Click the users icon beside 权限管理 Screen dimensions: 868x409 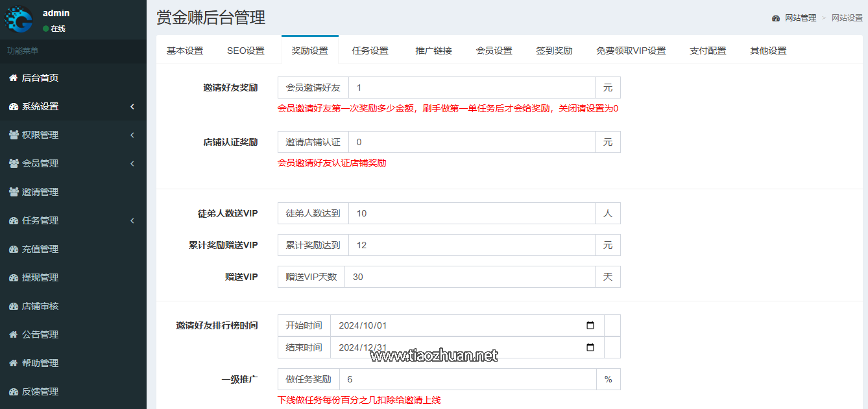pyautogui.click(x=14, y=135)
